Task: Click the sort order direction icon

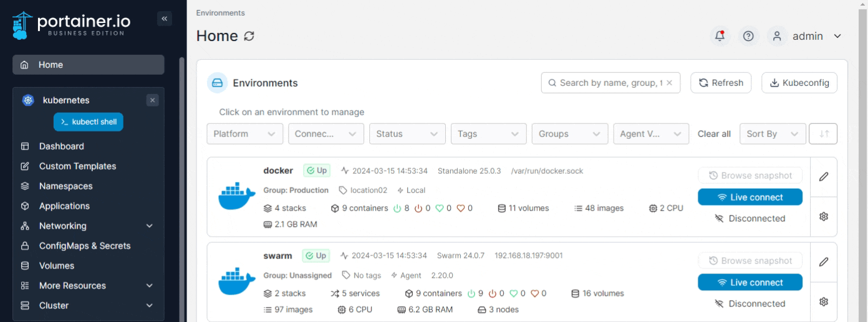Action: pos(823,134)
